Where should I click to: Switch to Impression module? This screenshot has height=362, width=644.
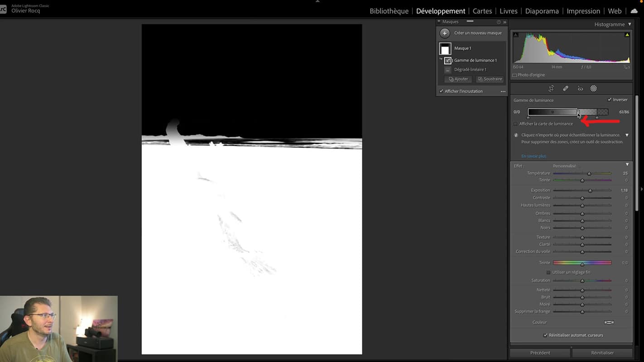click(x=583, y=11)
